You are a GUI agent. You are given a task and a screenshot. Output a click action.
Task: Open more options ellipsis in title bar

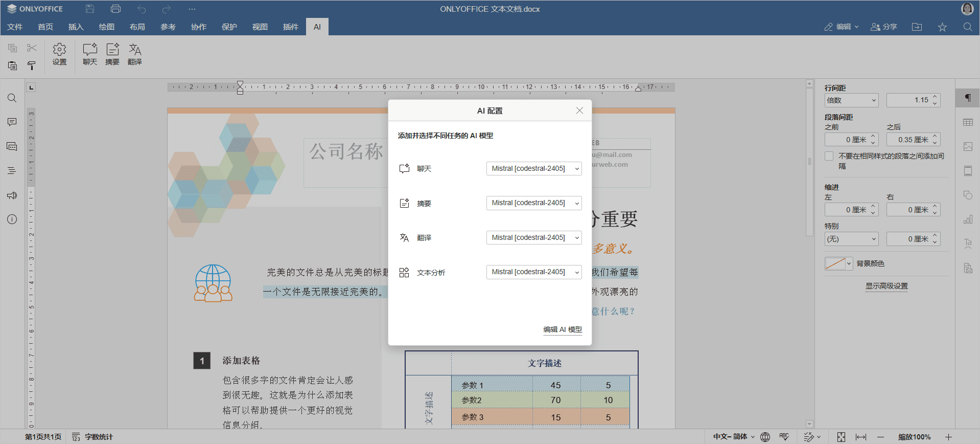coord(192,9)
